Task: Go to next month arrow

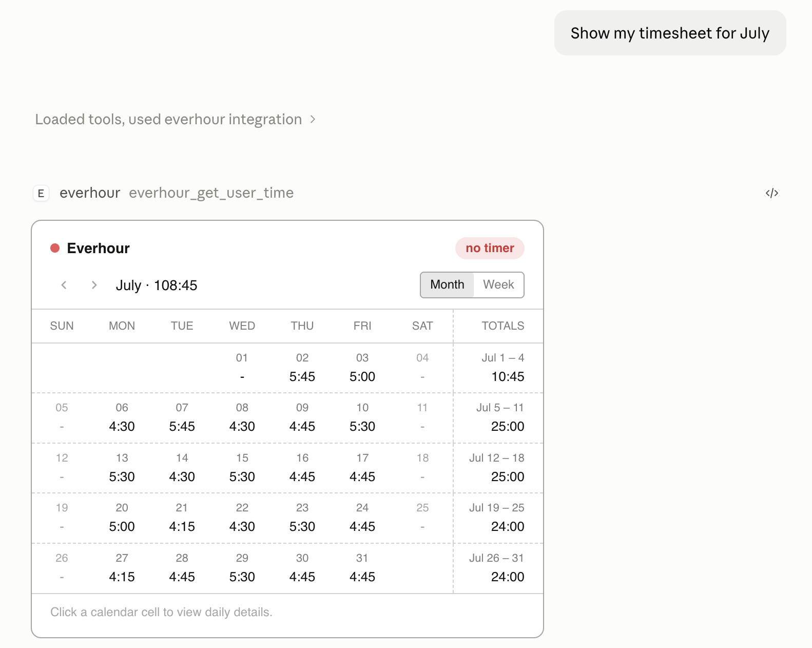Action: [94, 285]
